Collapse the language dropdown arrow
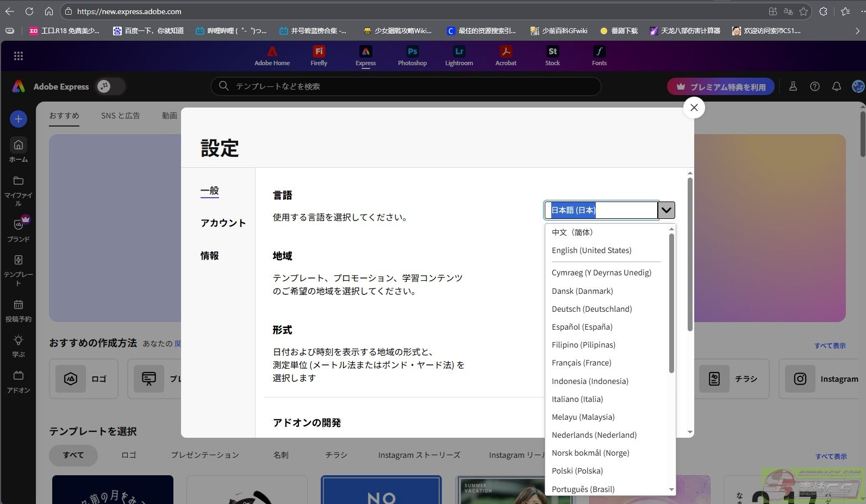Viewport: 866px width, 504px height. [666, 210]
